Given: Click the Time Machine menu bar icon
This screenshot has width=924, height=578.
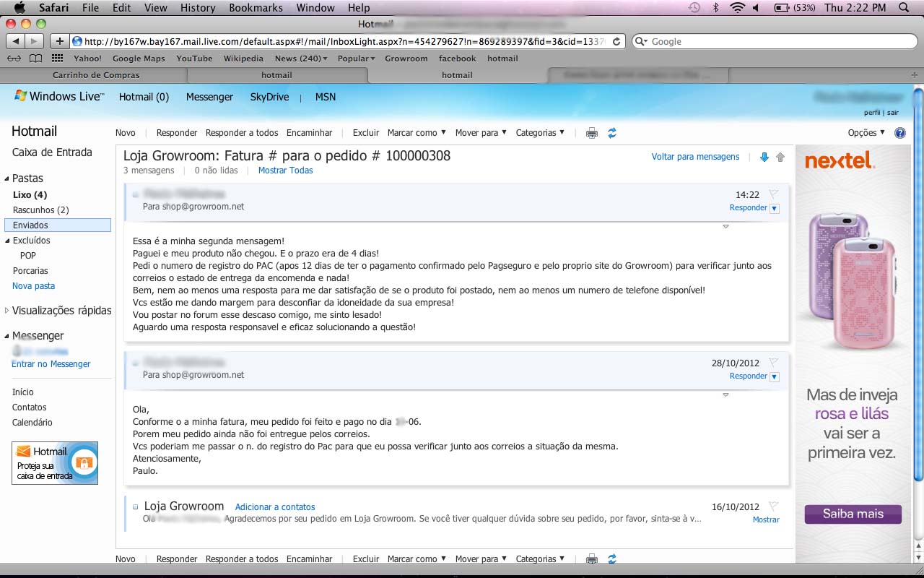Looking at the screenshot, I should click(x=694, y=7).
